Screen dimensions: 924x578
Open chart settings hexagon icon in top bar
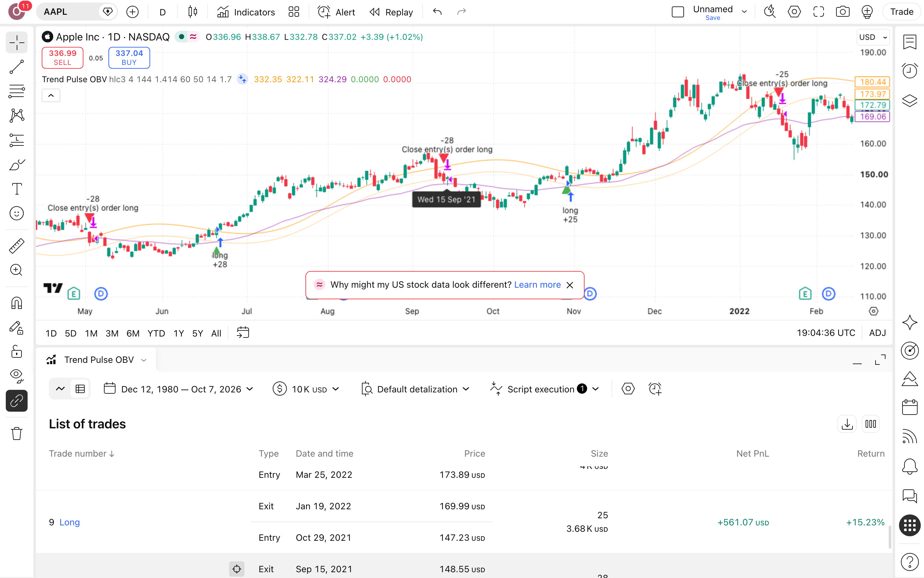[794, 12]
